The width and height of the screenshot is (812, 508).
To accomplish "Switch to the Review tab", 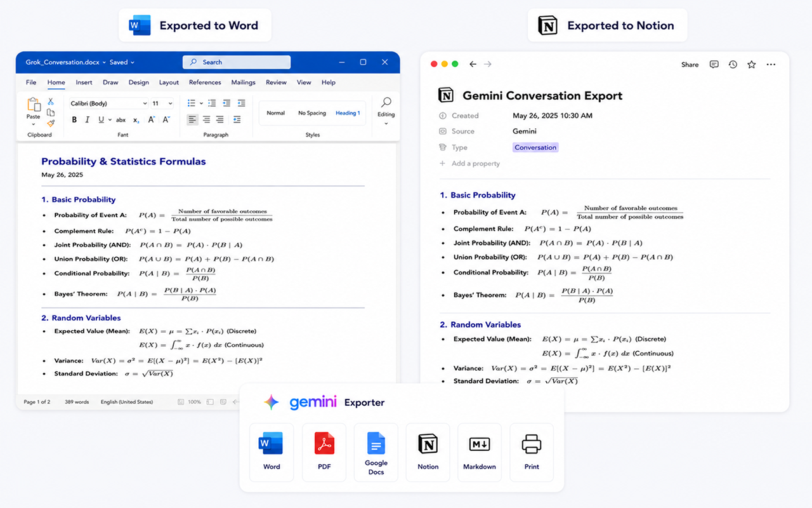I will point(276,83).
